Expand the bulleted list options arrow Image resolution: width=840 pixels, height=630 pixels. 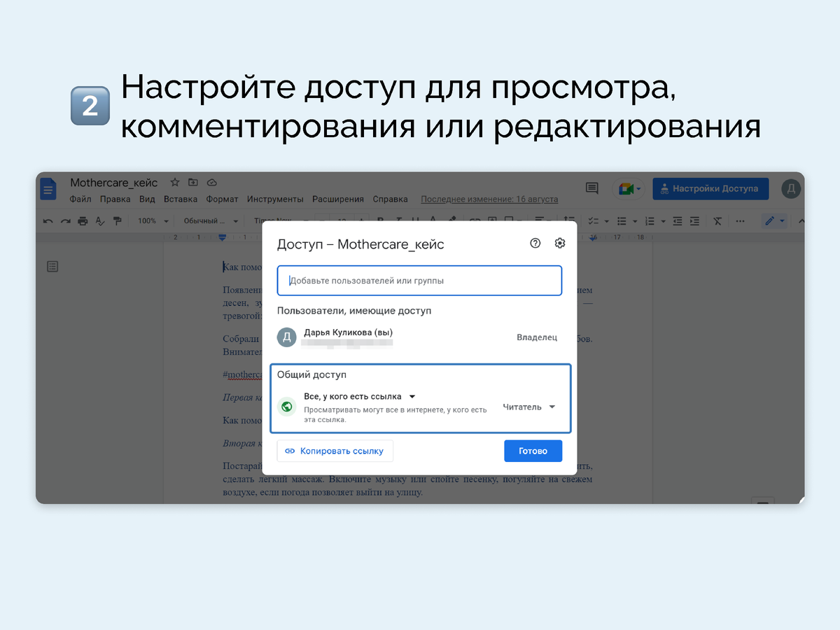pos(634,221)
